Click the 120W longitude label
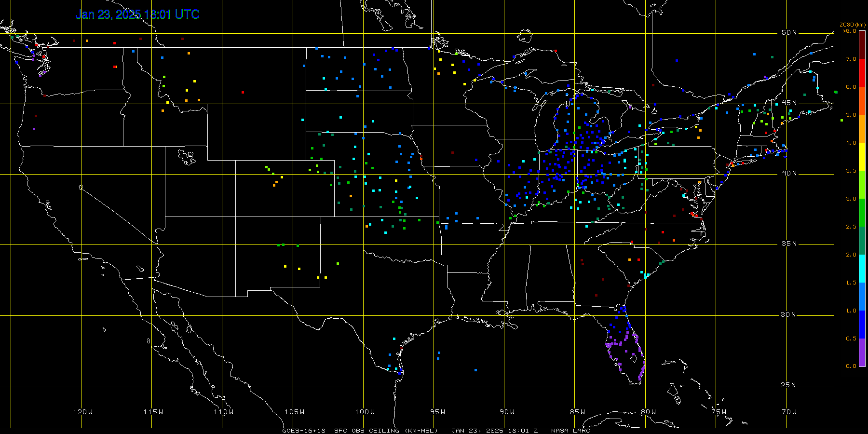Screen dimensions: 868x434 [83, 412]
